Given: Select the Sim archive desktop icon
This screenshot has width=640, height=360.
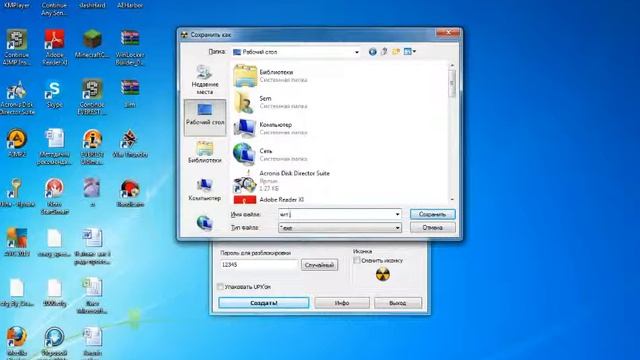Looking at the screenshot, I should (130, 94).
